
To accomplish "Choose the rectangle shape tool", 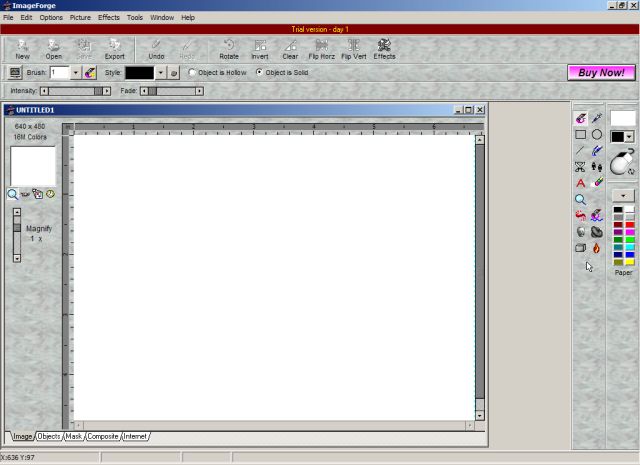I will pyautogui.click(x=580, y=134).
